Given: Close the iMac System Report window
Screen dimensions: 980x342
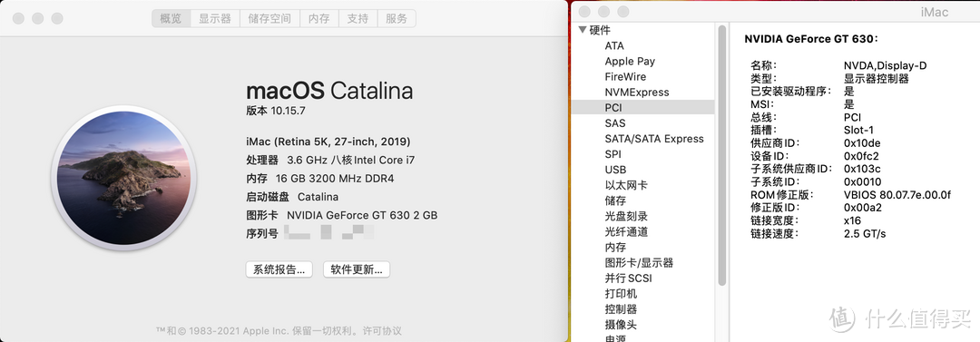Looking at the screenshot, I should coord(584,12).
